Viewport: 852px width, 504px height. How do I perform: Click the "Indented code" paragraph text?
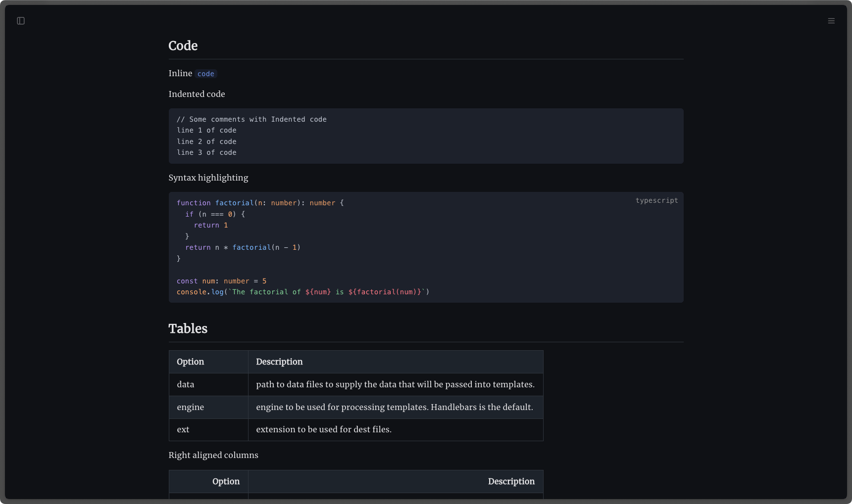[197, 94]
